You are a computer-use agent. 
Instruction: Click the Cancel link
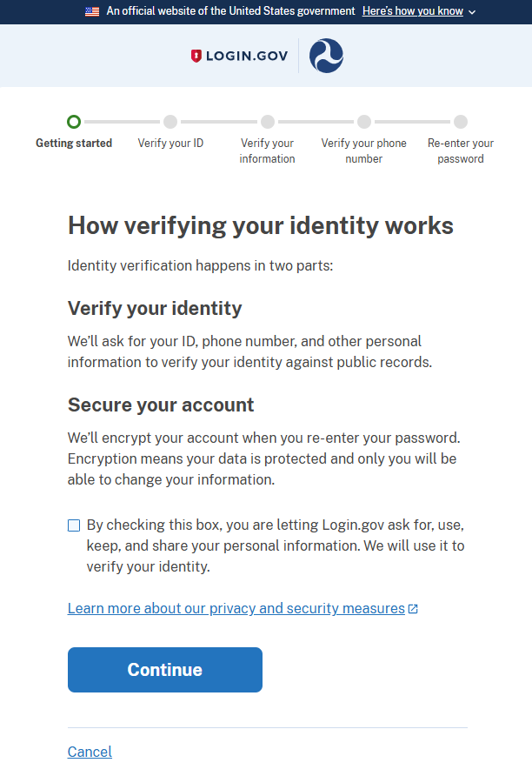pyautogui.click(x=90, y=752)
